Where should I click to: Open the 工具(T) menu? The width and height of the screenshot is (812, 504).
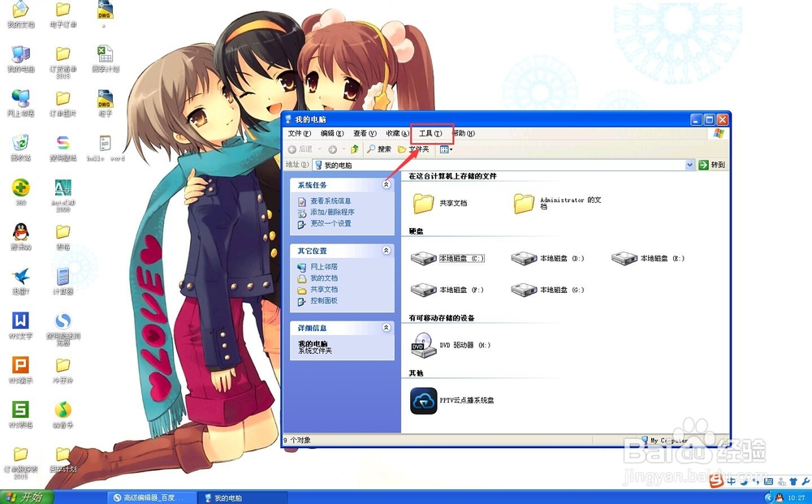[430, 133]
